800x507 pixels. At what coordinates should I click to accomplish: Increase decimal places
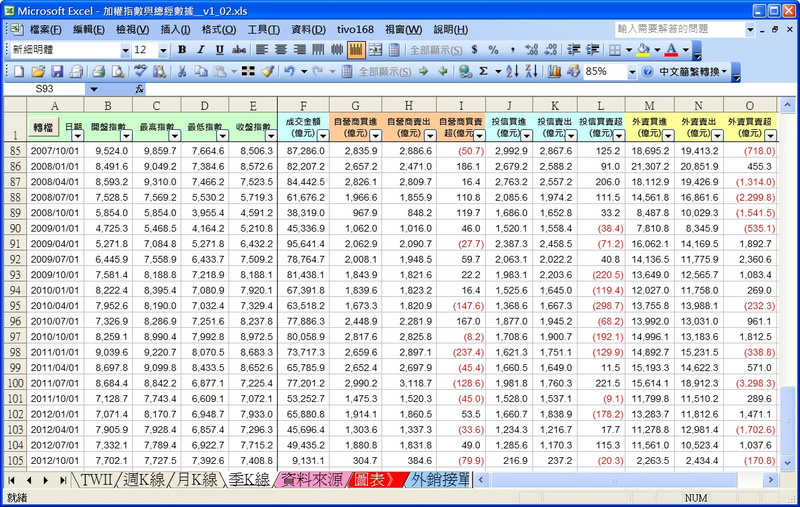tap(532, 49)
